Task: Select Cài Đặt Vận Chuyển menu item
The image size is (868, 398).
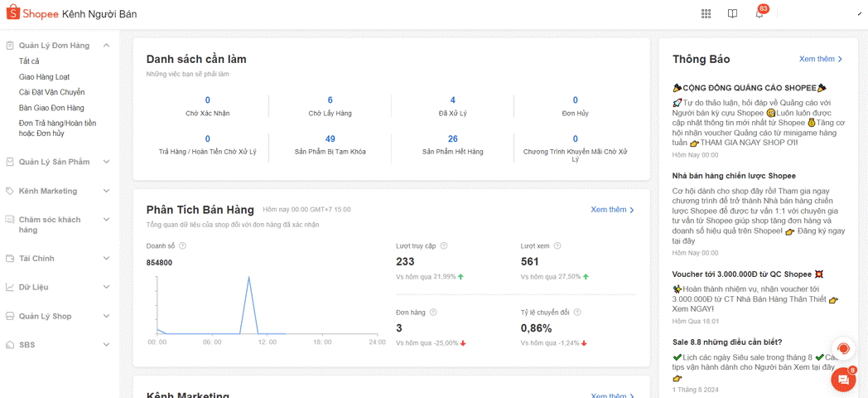Action: coord(51,92)
